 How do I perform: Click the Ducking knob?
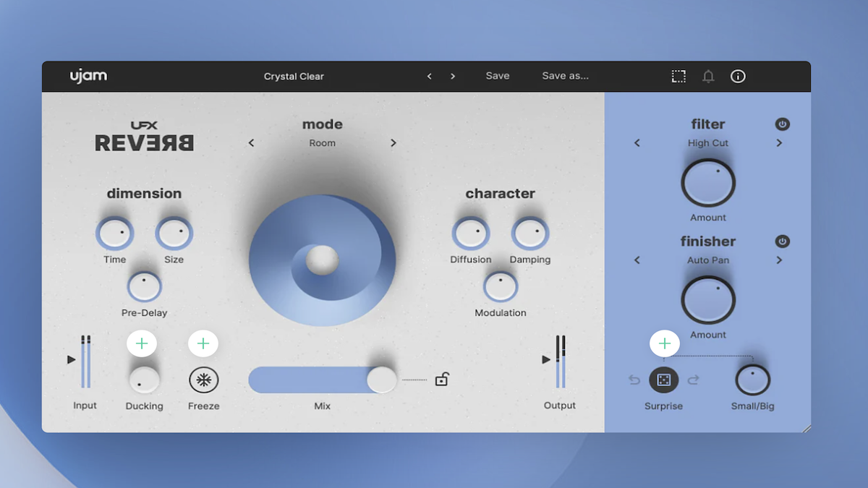click(144, 380)
